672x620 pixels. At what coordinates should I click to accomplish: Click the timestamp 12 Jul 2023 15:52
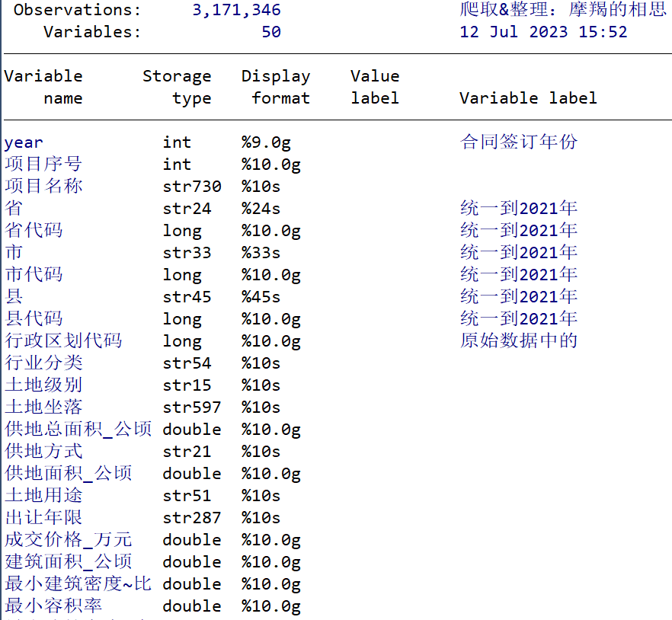point(543,32)
